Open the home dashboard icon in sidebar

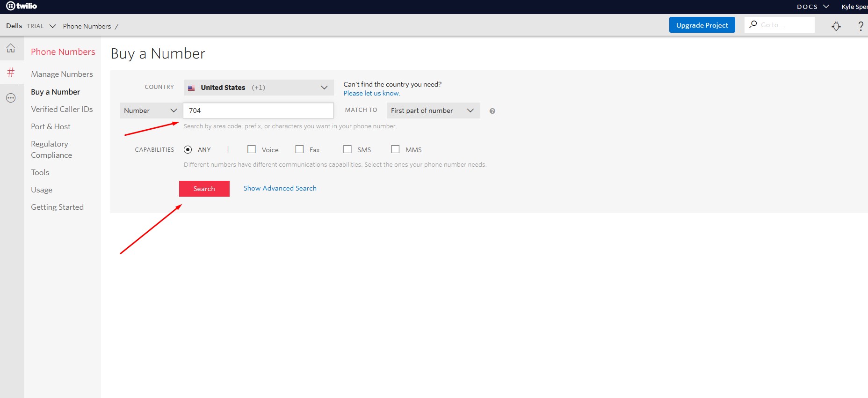pos(11,48)
